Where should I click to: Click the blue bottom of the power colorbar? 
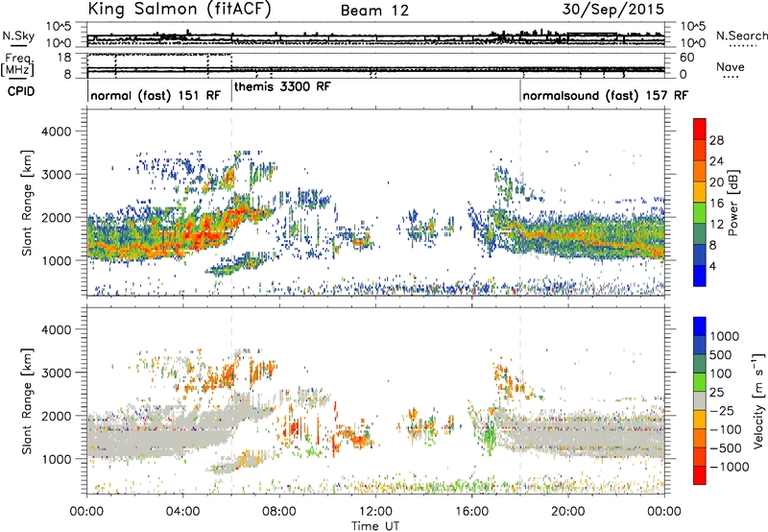pos(700,276)
